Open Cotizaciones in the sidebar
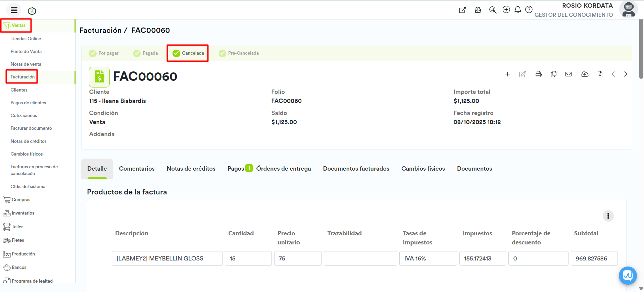Screen dimensions: 644x292 coord(24,116)
